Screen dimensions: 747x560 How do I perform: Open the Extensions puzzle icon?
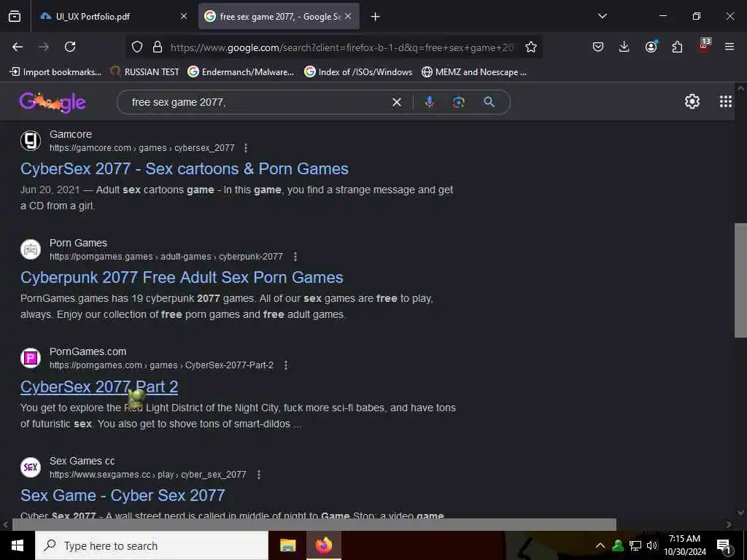677,47
